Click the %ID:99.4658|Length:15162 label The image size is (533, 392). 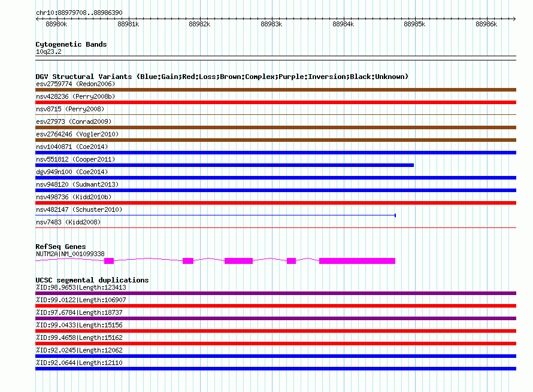click(x=79, y=338)
